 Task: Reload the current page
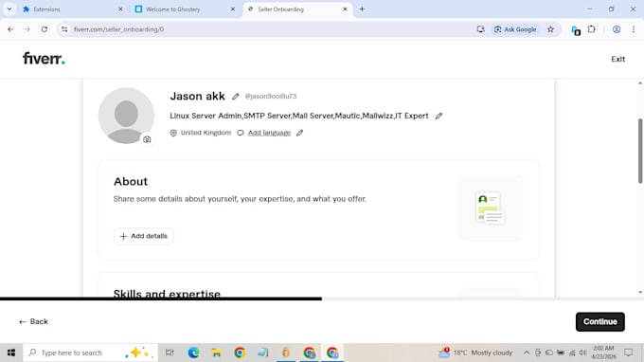[45, 29]
